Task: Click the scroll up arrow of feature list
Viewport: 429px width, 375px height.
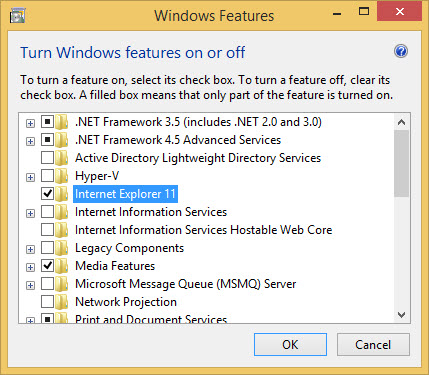Action: click(401, 122)
